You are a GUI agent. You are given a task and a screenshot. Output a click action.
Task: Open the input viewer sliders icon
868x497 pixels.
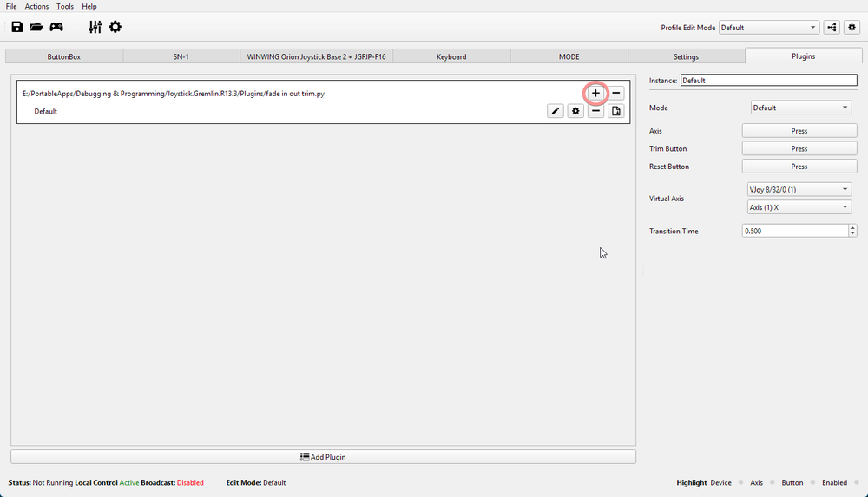[x=95, y=27]
